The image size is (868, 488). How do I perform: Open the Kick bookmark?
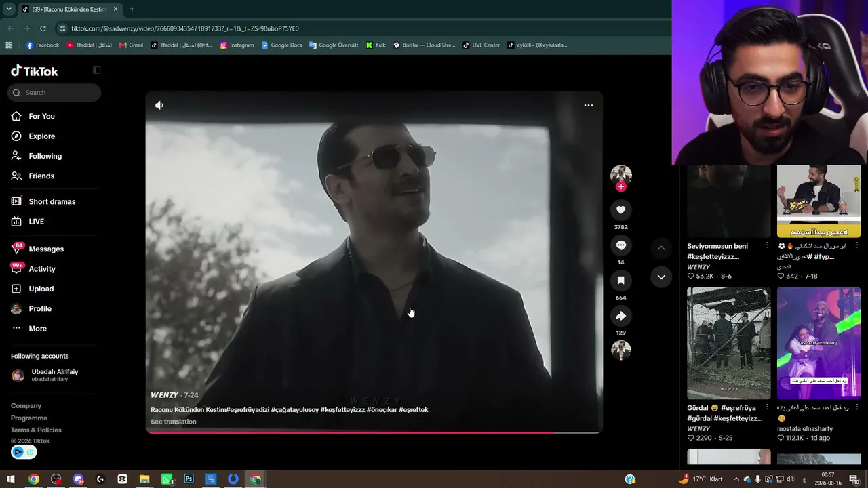376,45
